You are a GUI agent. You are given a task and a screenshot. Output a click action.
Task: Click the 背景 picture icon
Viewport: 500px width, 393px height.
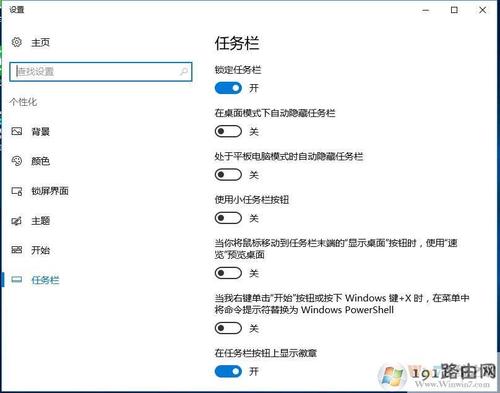click(17, 131)
